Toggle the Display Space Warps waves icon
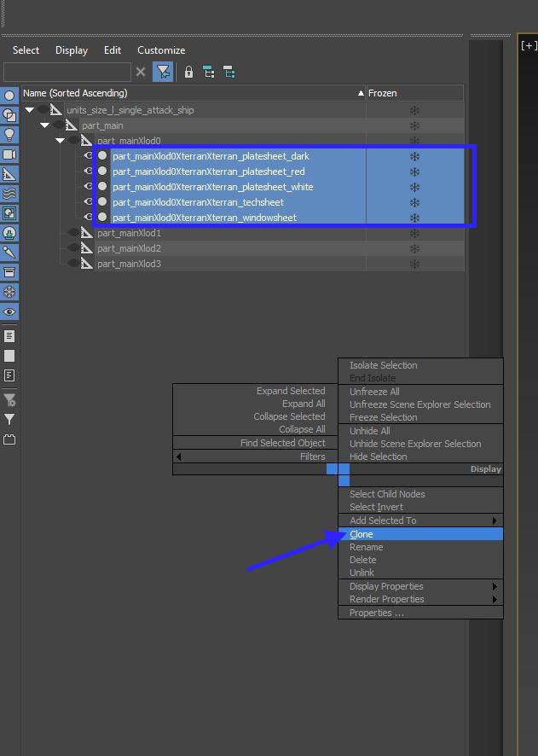This screenshot has width=538, height=756. 9,194
